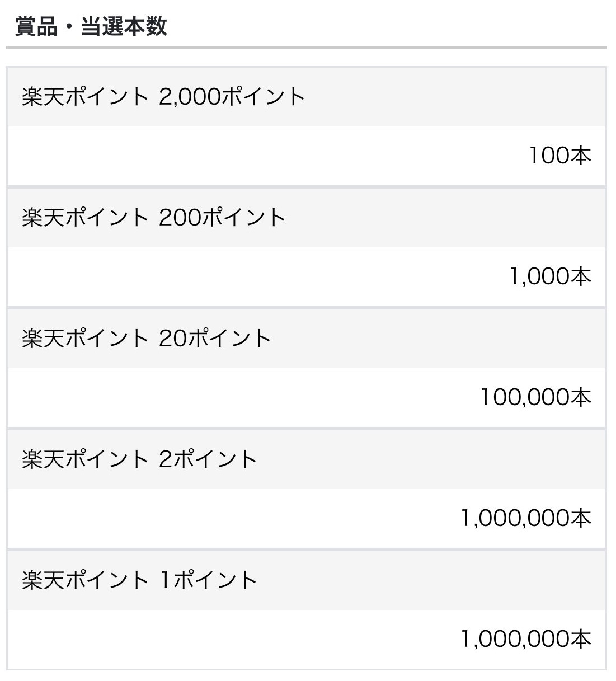The height and width of the screenshot is (681, 616).
Task: Click the word 賞品 in the heading
Action: (x=36, y=26)
